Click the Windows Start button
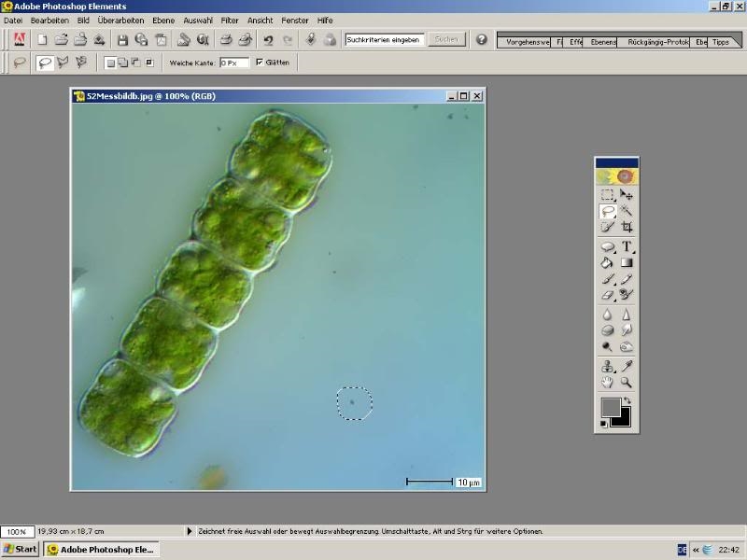Viewport: 747px width, 560px height. coord(20,549)
